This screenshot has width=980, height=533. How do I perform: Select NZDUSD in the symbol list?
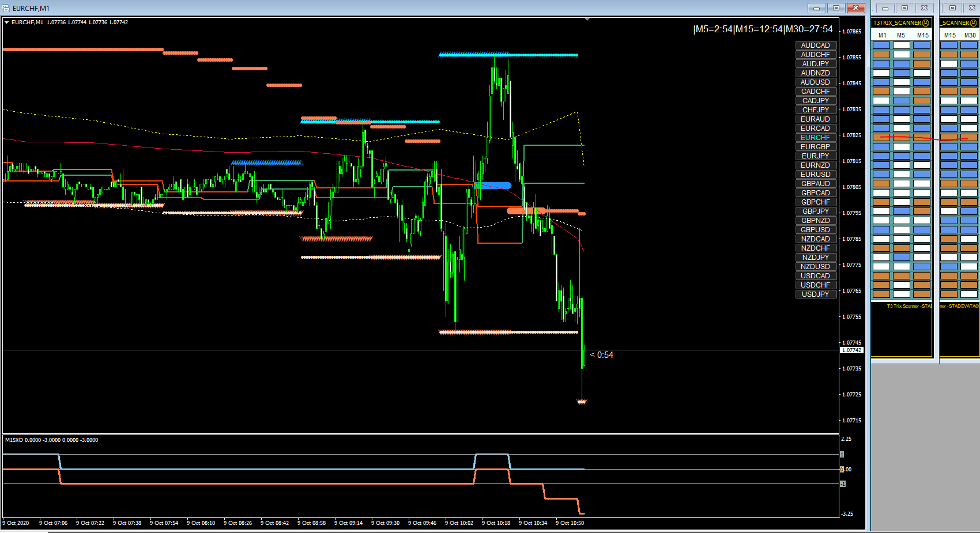pyautogui.click(x=816, y=267)
